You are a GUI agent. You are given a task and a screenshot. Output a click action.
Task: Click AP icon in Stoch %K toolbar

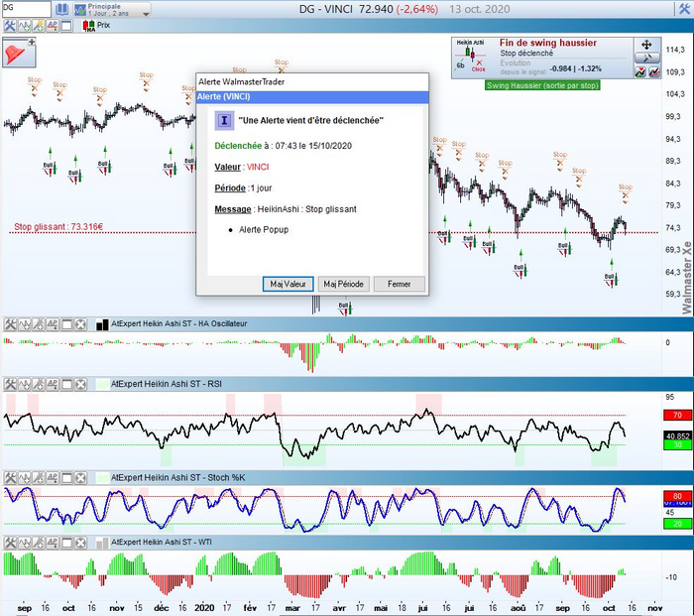[x=53, y=478]
